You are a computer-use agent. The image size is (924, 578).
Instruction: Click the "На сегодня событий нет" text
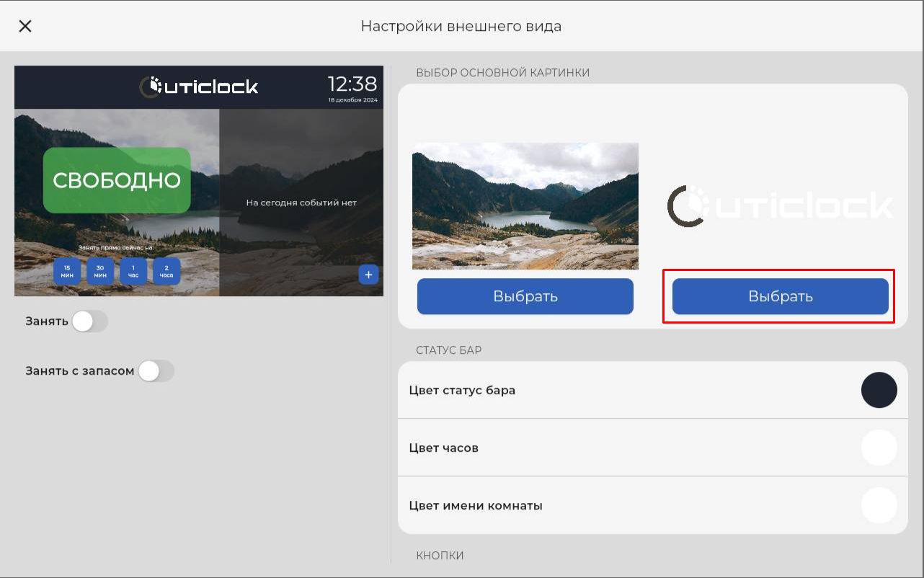click(x=301, y=203)
